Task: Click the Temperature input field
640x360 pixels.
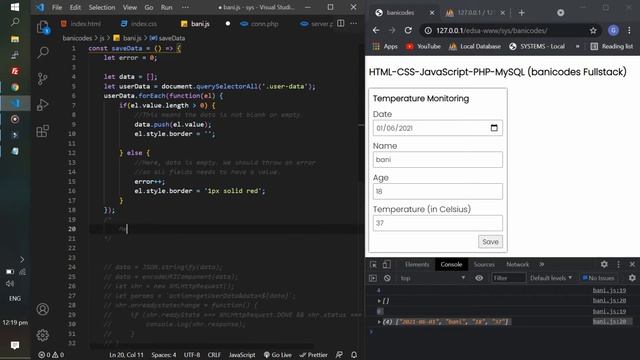Action: coord(438,223)
